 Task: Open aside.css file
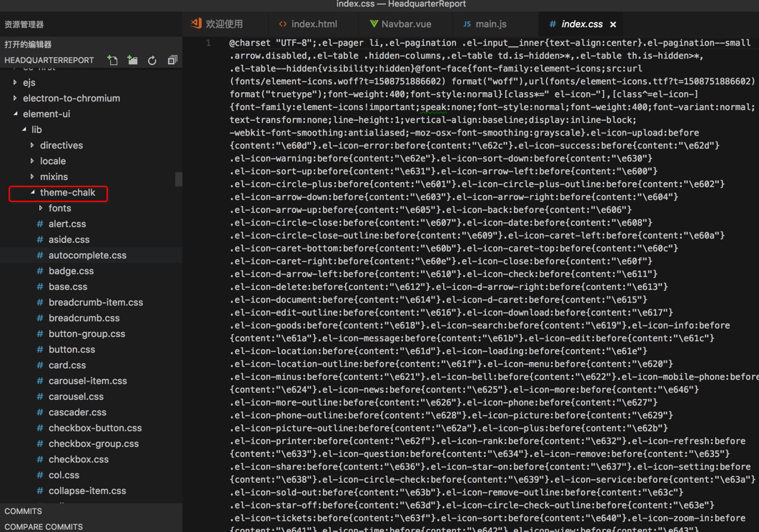tap(69, 240)
